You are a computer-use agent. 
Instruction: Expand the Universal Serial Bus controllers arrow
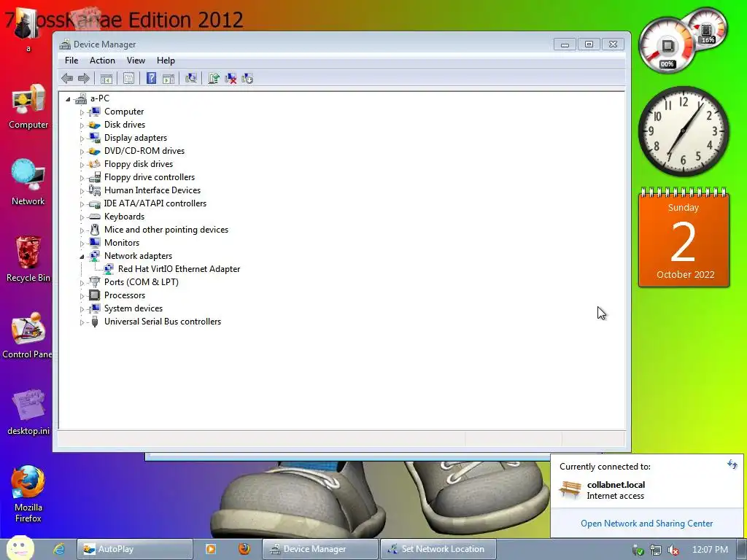[82, 322]
